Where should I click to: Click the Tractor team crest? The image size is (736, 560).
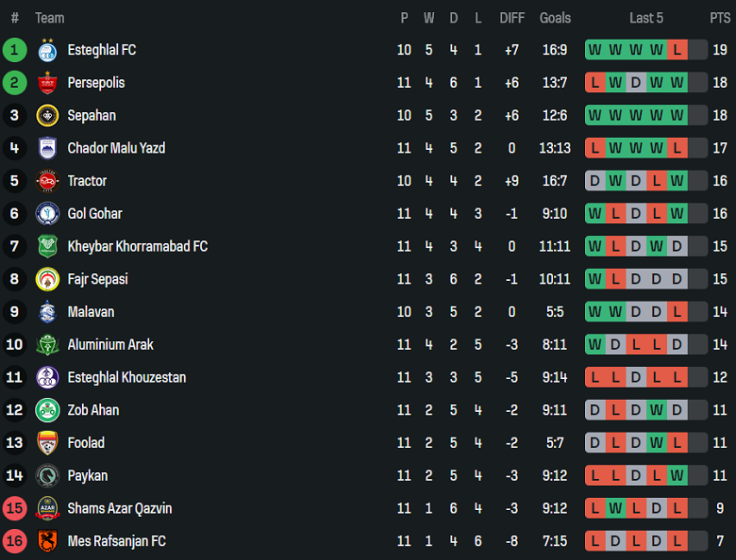47,181
